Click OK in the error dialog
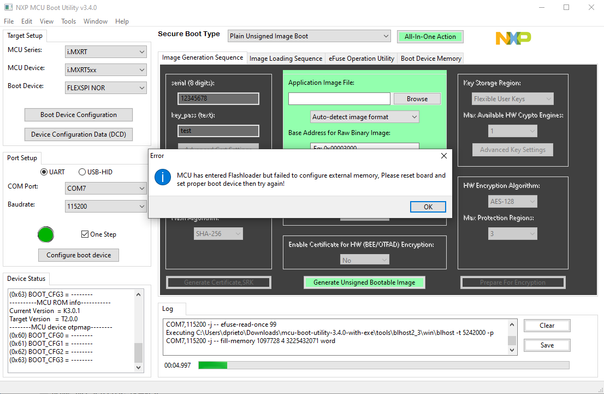 428,207
